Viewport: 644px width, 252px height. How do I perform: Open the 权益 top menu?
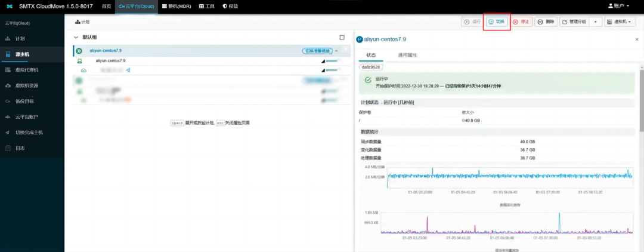click(x=230, y=7)
